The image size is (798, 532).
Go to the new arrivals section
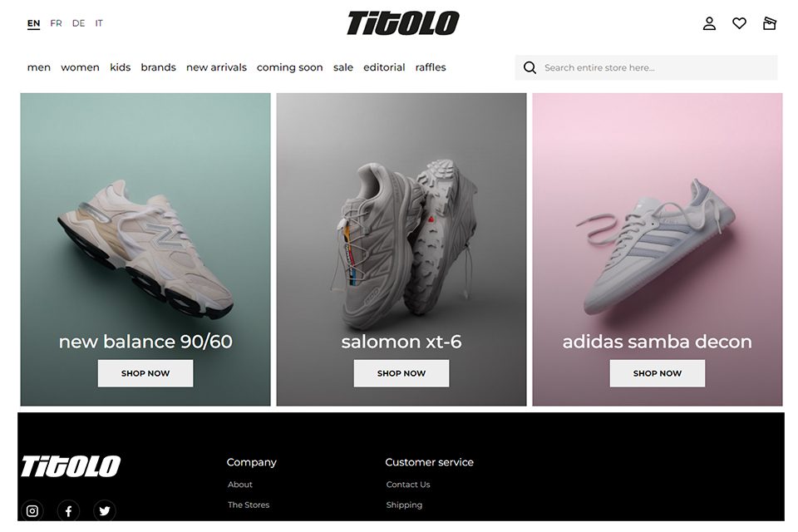click(216, 67)
